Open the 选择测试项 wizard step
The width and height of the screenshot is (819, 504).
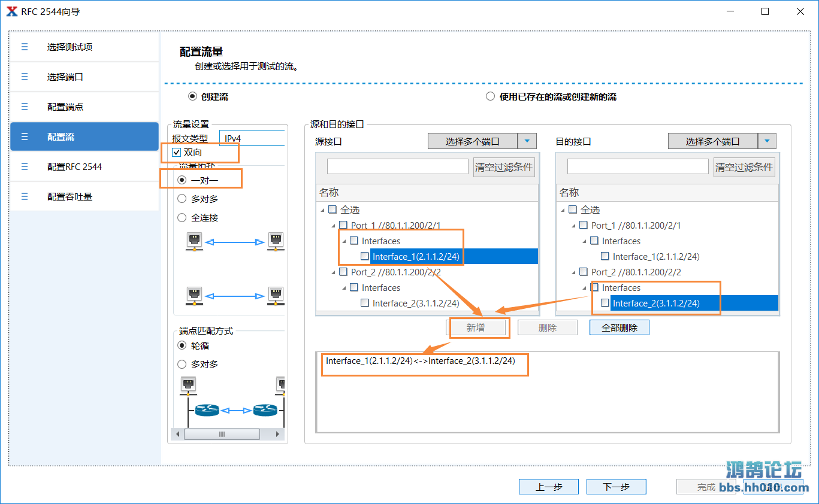[x=84, y=47]
